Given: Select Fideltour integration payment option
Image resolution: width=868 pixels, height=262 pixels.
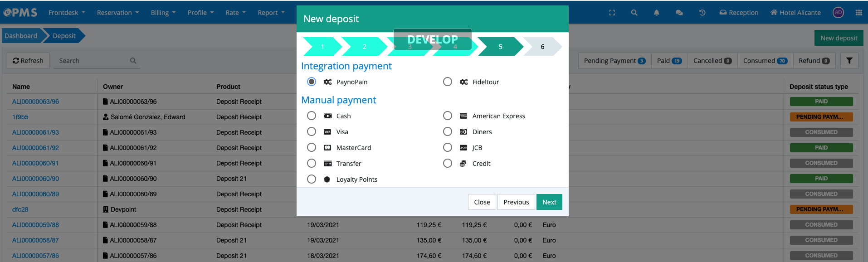Looking at the screenshot, I should [448, 82].
